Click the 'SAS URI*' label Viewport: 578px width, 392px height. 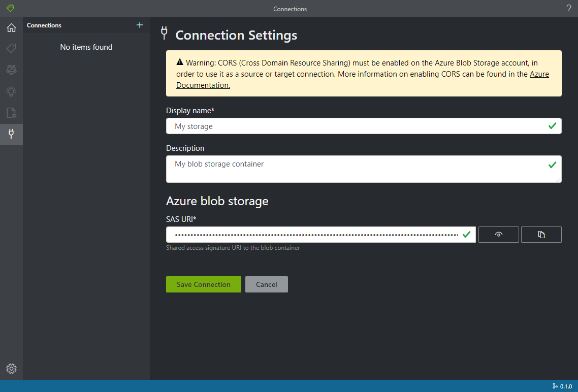(x=181, y=219)
